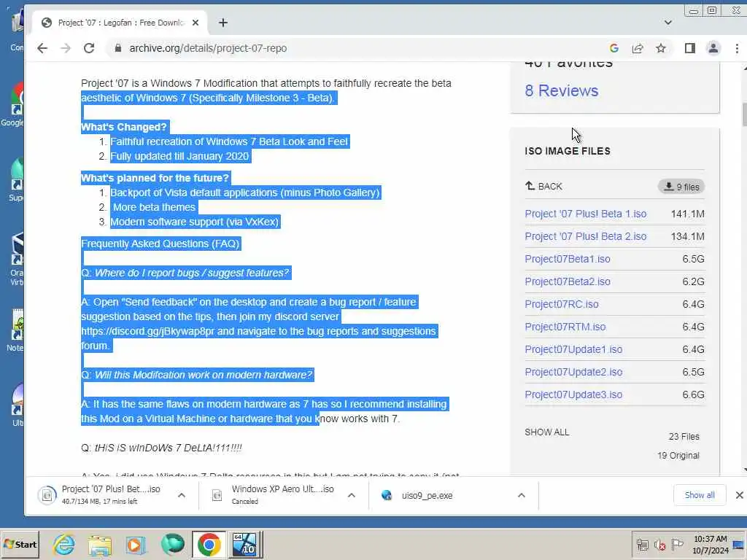
Task: Open the 64-bit app icon on taskbar
Action: pos(245,544)
